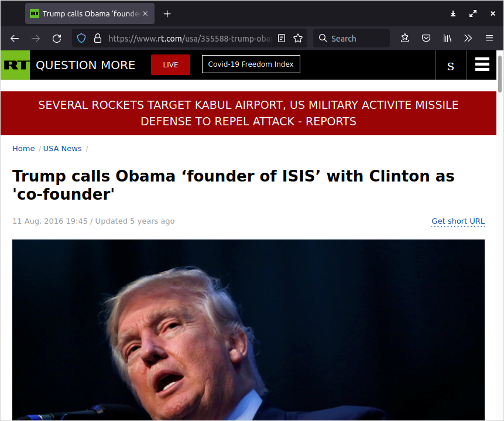The width and height of the screenshot is (504, 421).
Task: Open the RT site hamburger menu
Action: 482,64
